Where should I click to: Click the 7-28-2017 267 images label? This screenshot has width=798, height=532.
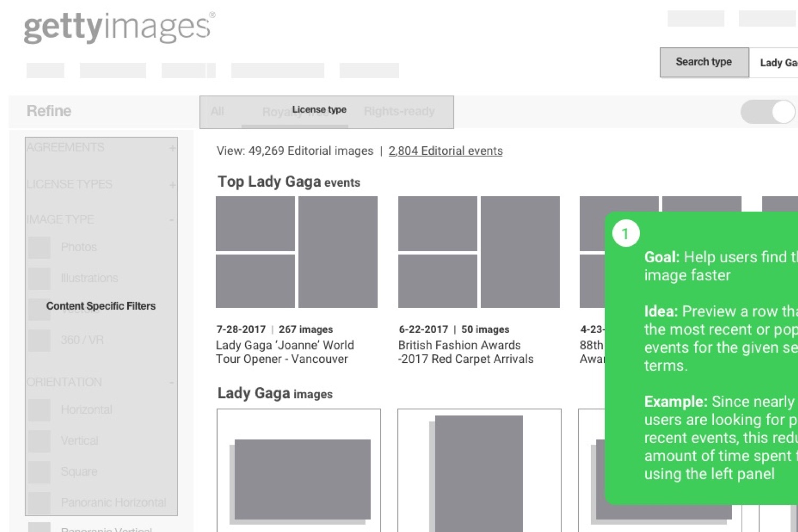275,329
